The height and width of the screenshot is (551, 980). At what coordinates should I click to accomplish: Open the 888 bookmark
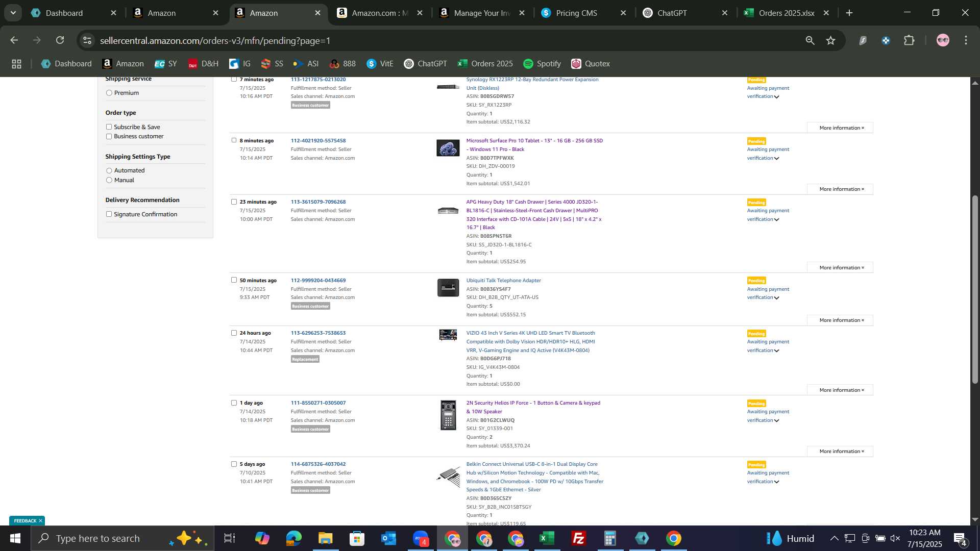(342, 64)
